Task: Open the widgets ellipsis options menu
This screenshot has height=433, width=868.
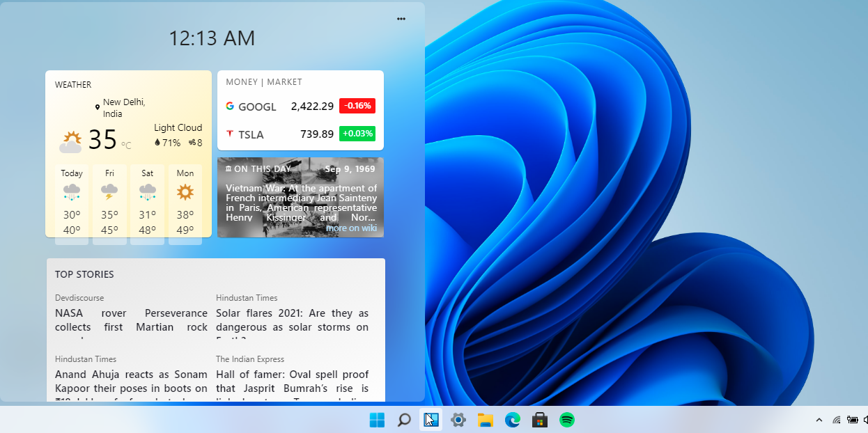Action: point(401,19)
